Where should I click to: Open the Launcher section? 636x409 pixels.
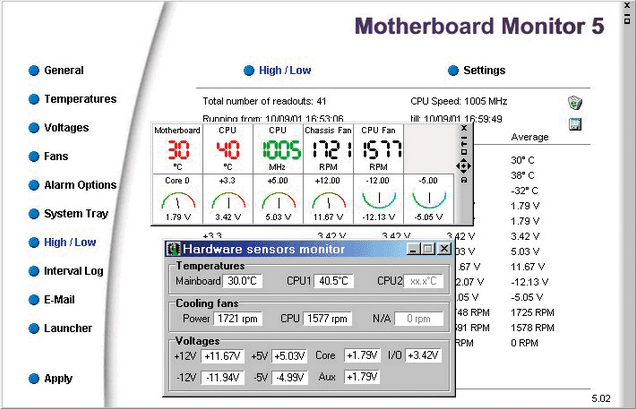60,328
